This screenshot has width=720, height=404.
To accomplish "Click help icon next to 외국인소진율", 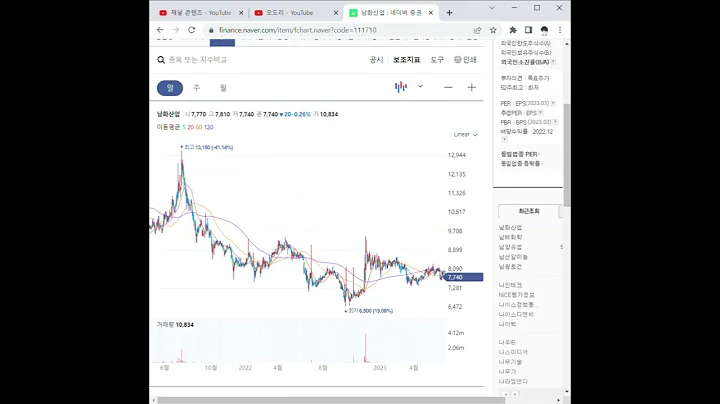I will [553, 62].
